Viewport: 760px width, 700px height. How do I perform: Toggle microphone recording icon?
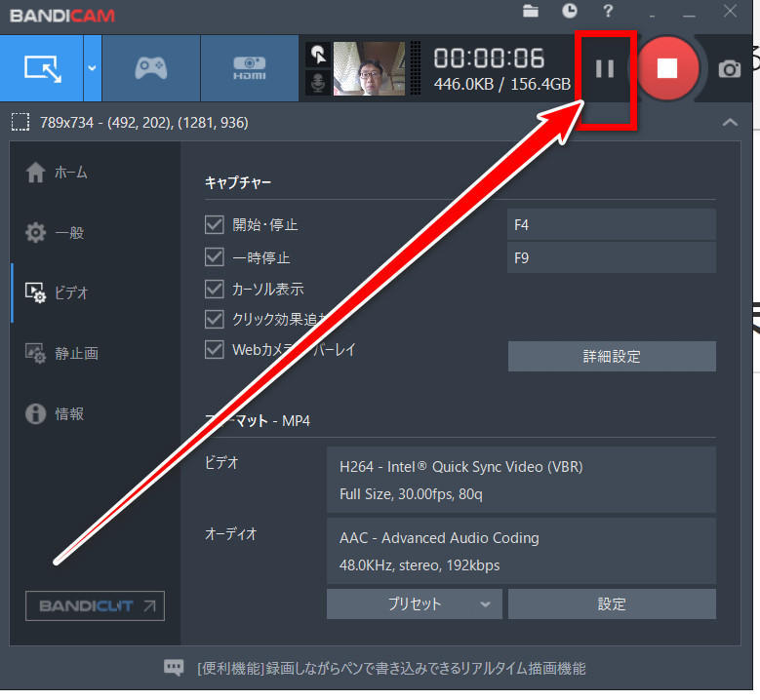tap(318, 83)
